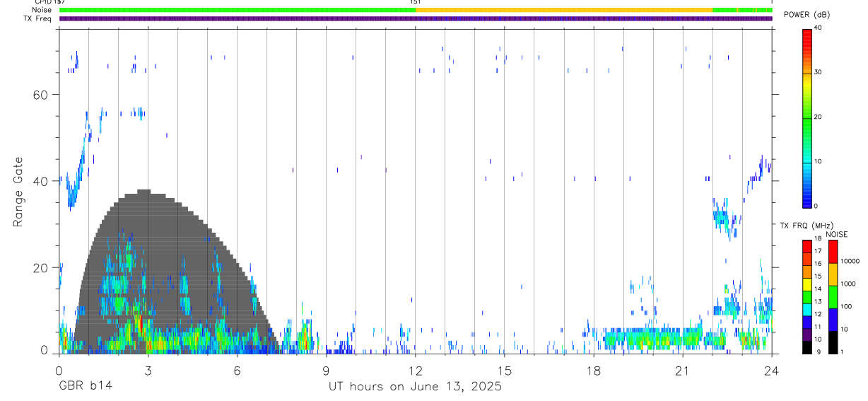Click the x-axis tick label 12
The width and height of the screenshot is (868, 401).
[x=415, y=370]
